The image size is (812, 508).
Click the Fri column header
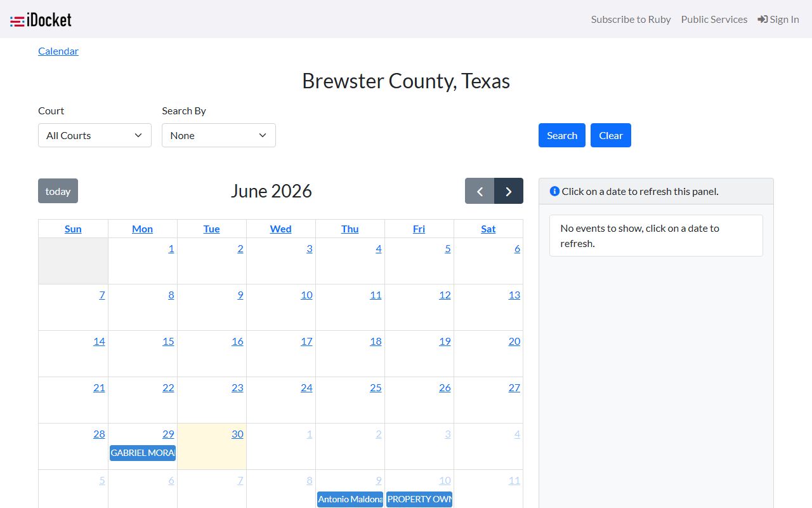pyautogui.click(x=419, y=229)
